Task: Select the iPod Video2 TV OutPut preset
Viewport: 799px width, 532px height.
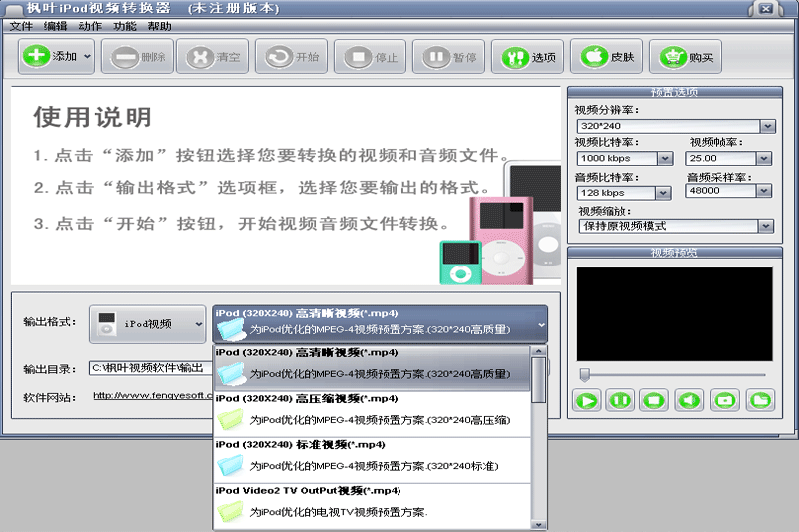Action: (372, 506)
